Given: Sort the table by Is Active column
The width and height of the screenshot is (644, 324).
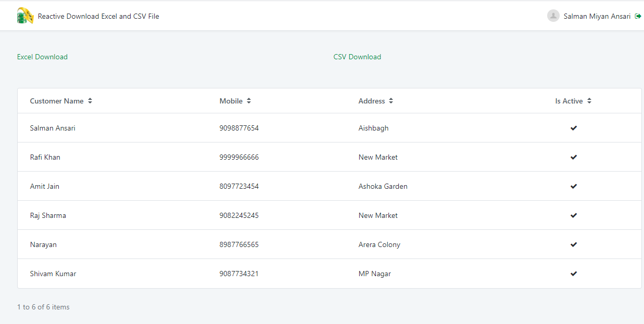Looking at the screenshot, I should pyautogui.click(x=569, y=101).
